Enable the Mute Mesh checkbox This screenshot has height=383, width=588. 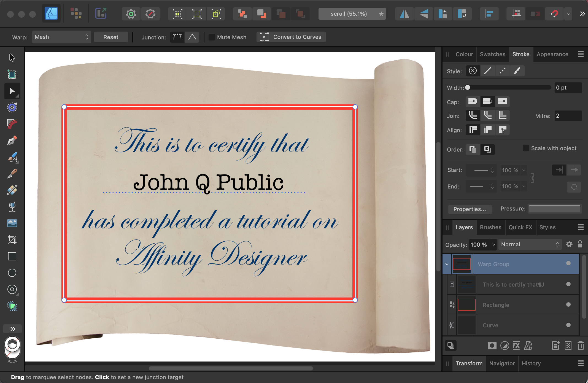[x=212, y=37]
